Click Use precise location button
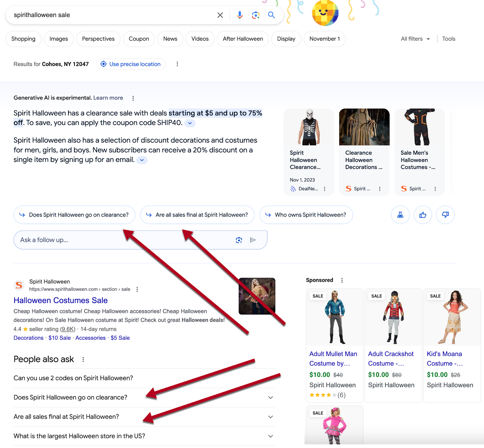The width and height of the screenshot is (484, 448). click(131, 64)
